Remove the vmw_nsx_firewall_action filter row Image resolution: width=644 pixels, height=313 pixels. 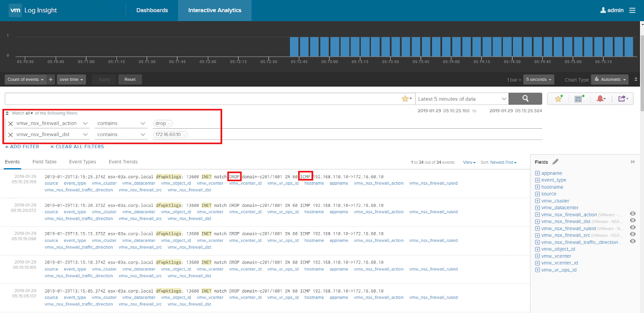pos(10,124)
